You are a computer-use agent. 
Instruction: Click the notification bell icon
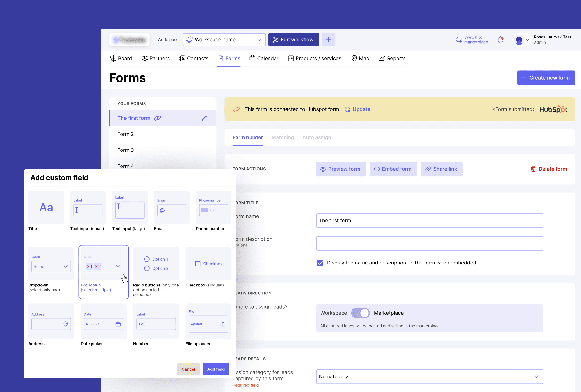[x=500, y=40]
